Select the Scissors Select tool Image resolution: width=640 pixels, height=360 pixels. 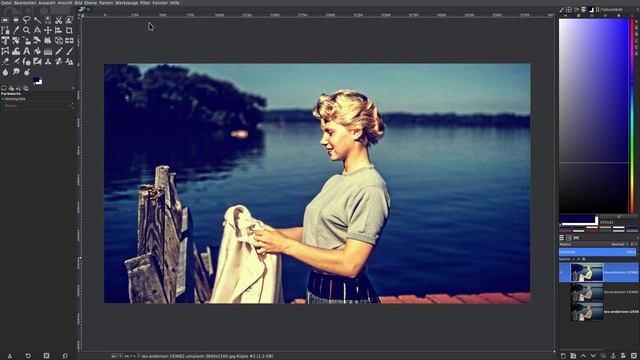click(x=59, y=20)
